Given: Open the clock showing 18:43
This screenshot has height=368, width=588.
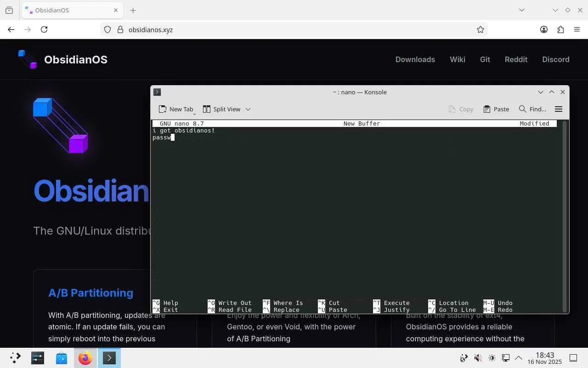Looking at the screenshot, I should pos(545,358).
